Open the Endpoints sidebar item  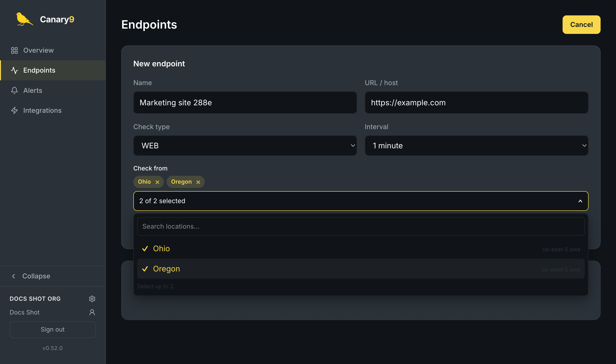[53, 70]
